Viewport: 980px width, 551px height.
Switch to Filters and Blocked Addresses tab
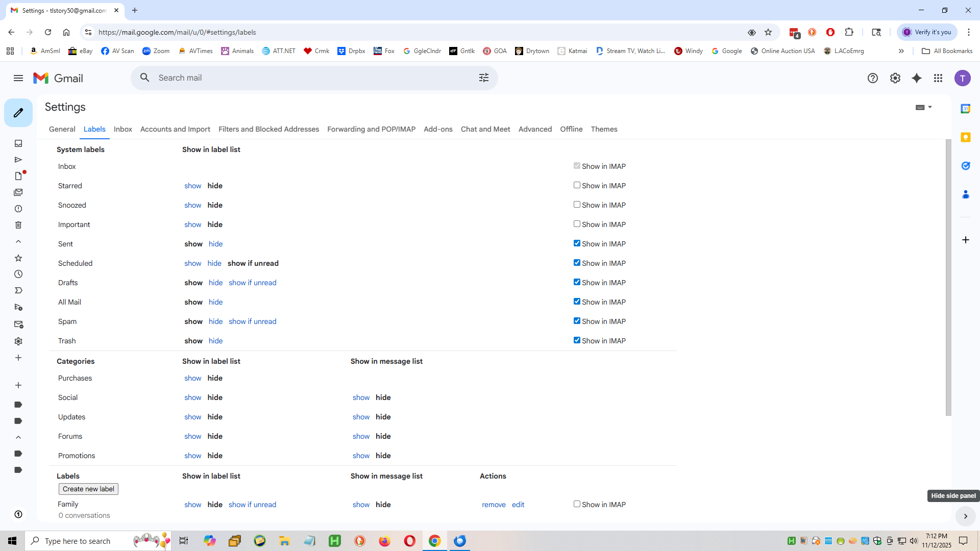pos(268,129)
